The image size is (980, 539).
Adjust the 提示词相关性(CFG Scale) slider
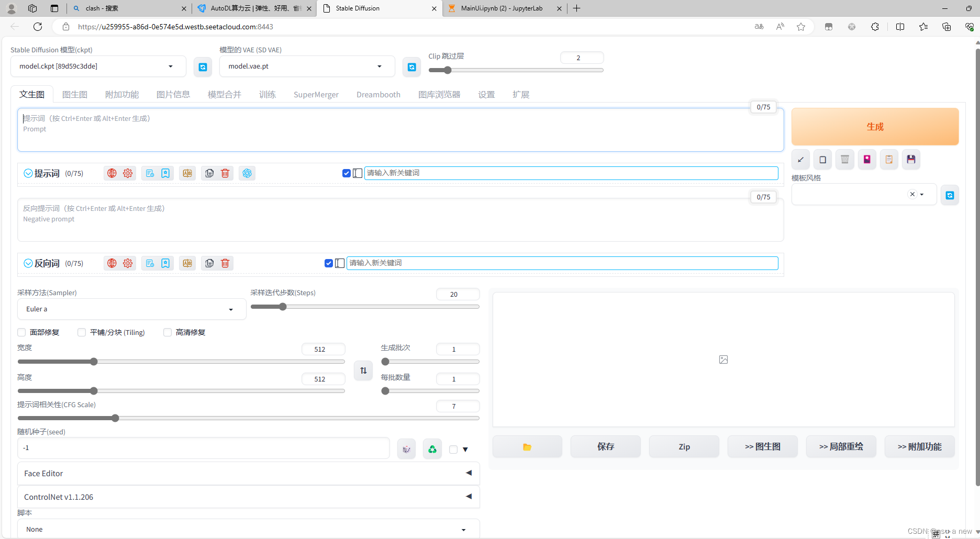249,418
